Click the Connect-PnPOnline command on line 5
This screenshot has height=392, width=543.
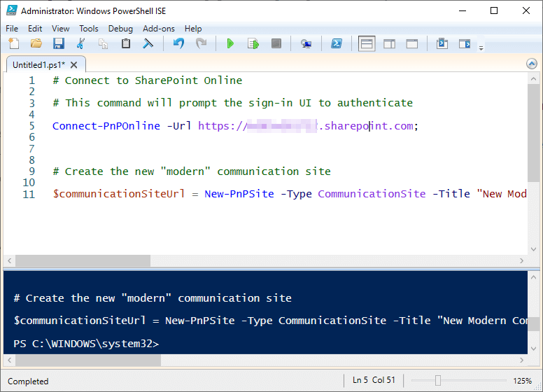(106, 126)
